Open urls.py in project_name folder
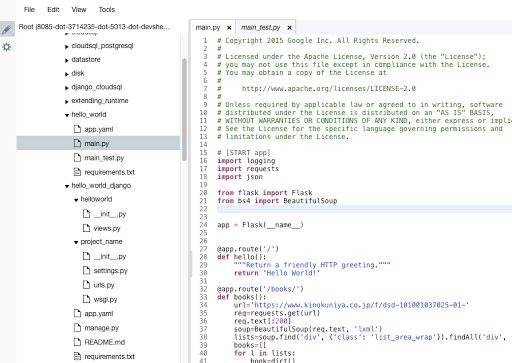 [x=104, y=285]
